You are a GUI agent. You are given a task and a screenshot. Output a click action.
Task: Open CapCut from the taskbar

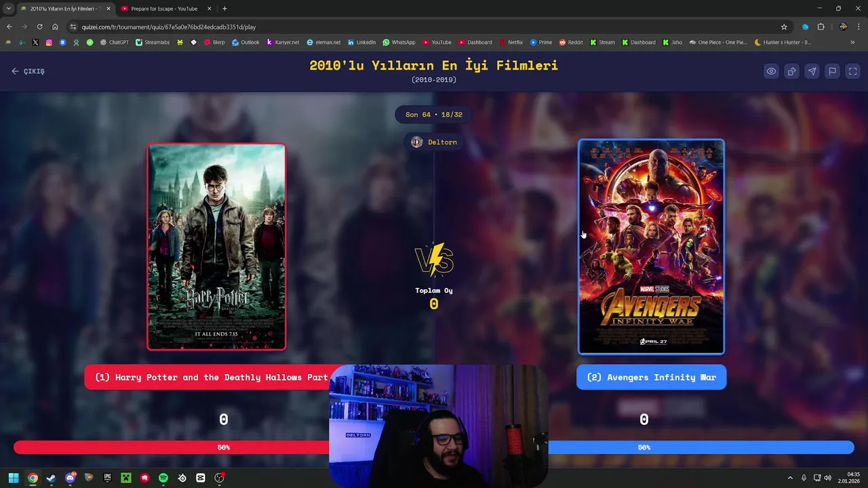click(201, 478)
